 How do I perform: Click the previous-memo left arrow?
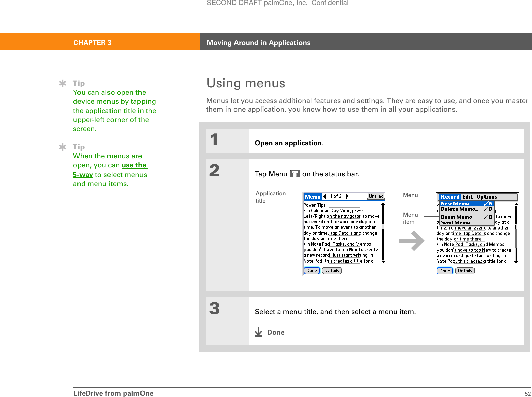click(325, 196)
